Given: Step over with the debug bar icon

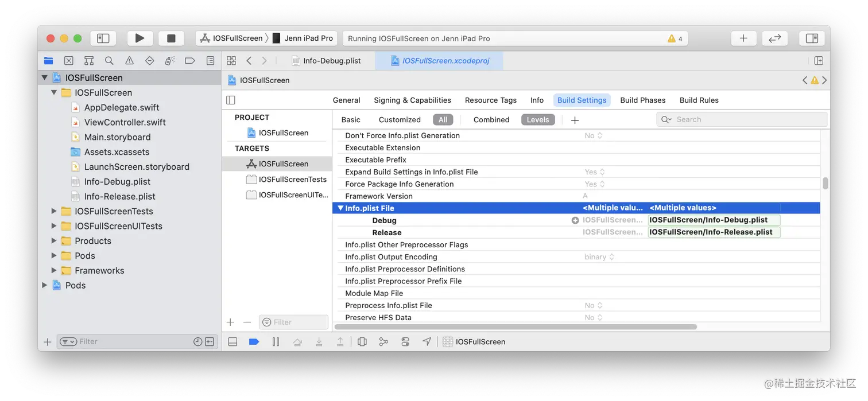Looking at the screenshot, I should pyautogui.click(x=297, y=341).
